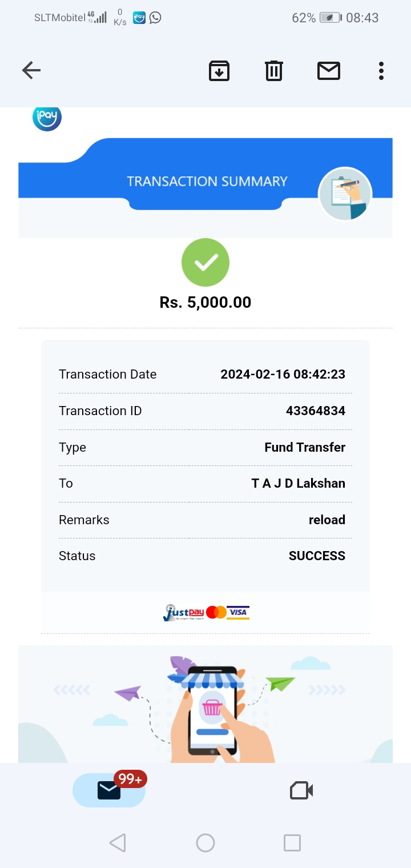
Task: Tap the Rs. 5,000.00 amount
Action: [205, 302]
